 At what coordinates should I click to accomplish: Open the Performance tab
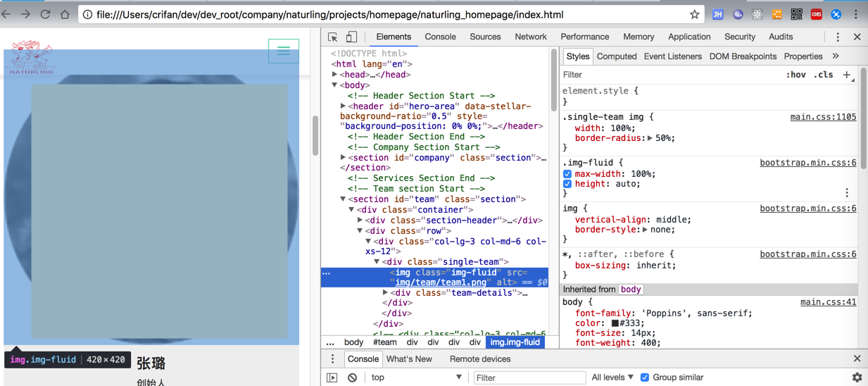pos(584,37)
